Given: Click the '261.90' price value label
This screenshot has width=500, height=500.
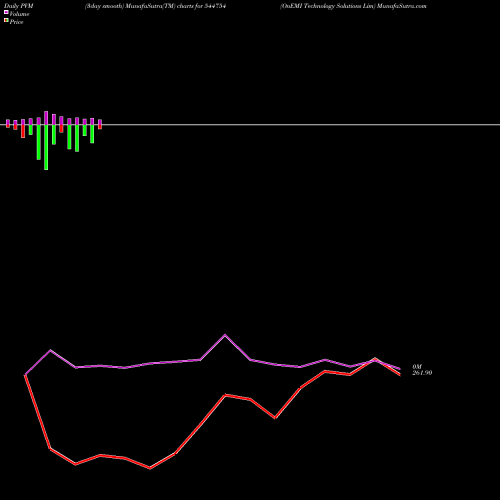Looking at the screenshot, I should tap(422, 373).
